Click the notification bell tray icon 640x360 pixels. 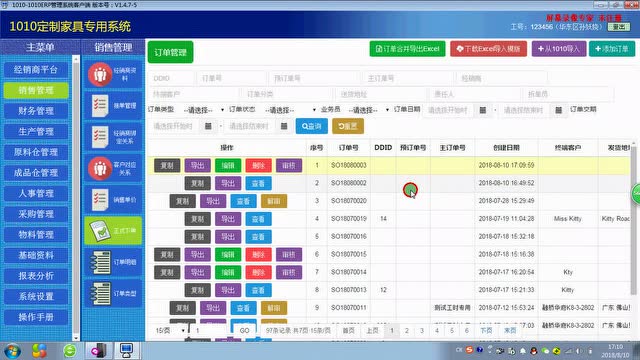(x=522, y=351)
